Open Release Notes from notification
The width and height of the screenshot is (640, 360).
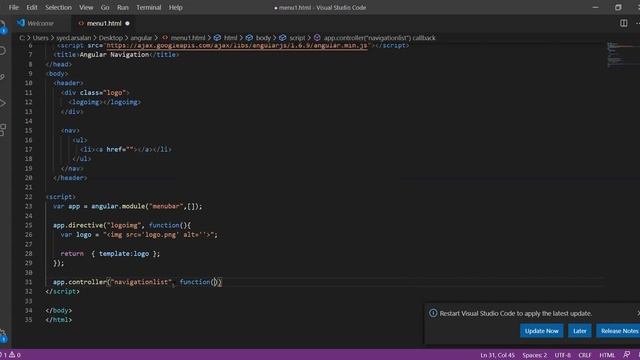(619, 331)
